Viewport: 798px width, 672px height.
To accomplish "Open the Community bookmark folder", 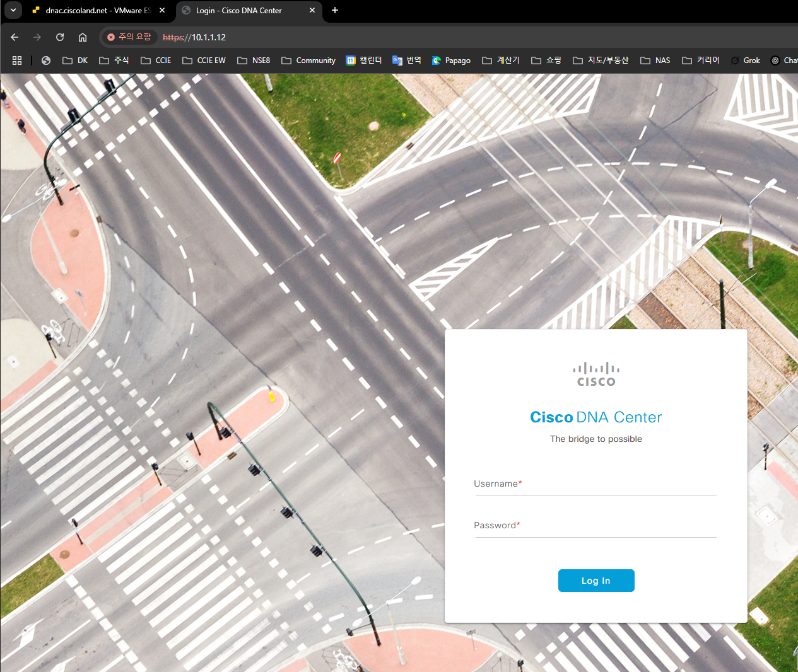I will 308,61.
